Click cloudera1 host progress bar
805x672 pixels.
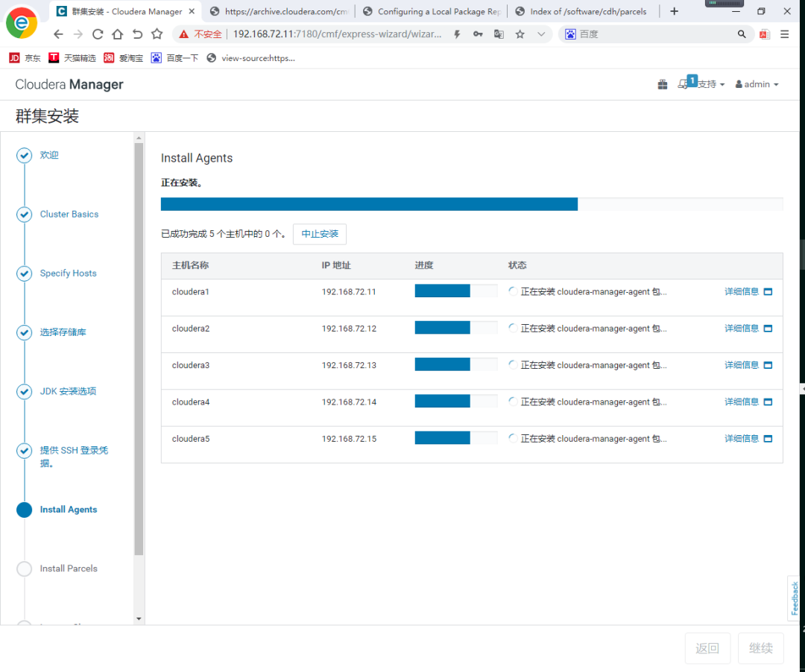coord(456,291)
